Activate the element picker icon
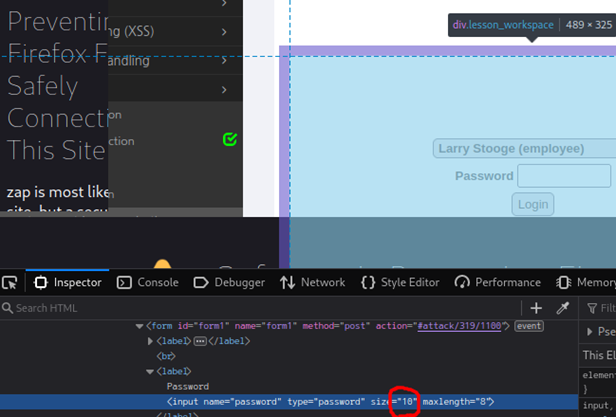 point(9,283)
